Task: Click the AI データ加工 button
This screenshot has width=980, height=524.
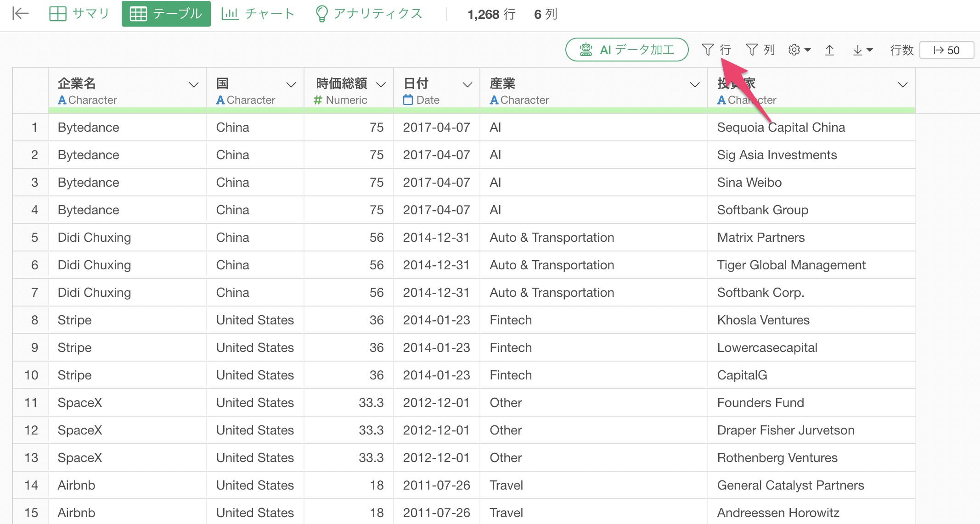Action: pos(627,50)
